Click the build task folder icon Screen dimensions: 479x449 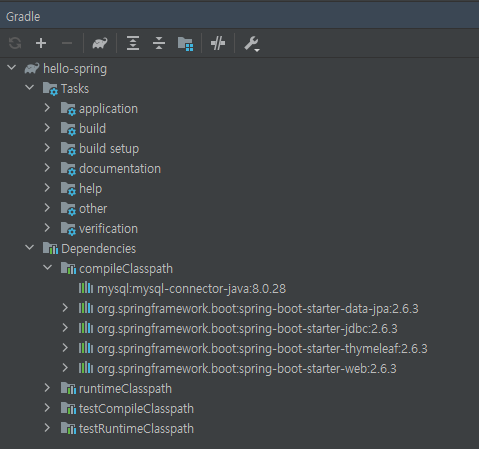[68, 129]
